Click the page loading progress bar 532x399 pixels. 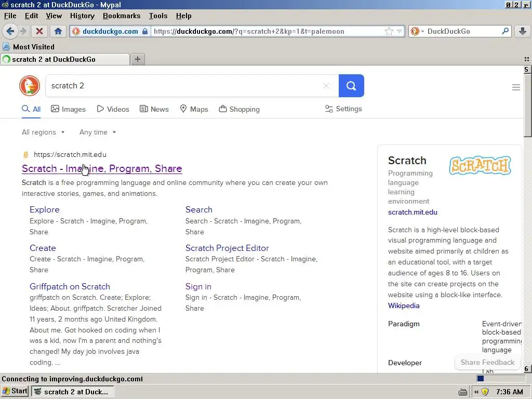point(500,378)
